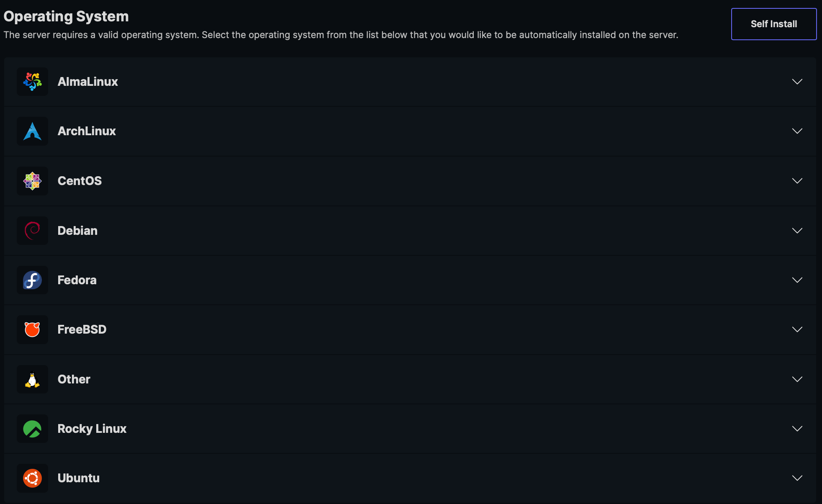The height and width of the screenshot is (504, 822).
Task: Select the FreeBSD label text
Action: point(82,329)
